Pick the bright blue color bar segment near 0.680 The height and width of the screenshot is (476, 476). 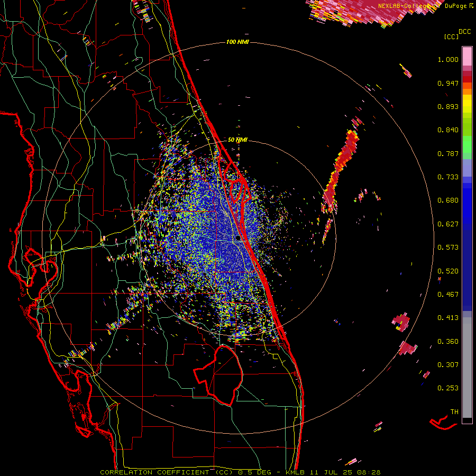point(467,204)
